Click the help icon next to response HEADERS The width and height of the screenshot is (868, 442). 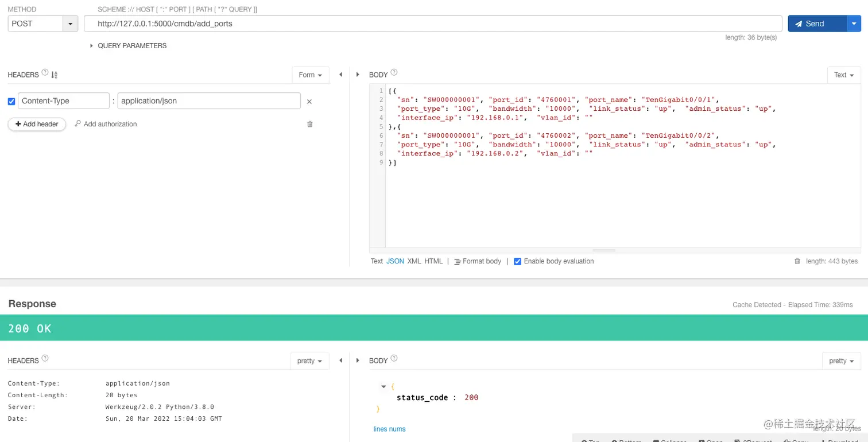click(45, 358)
